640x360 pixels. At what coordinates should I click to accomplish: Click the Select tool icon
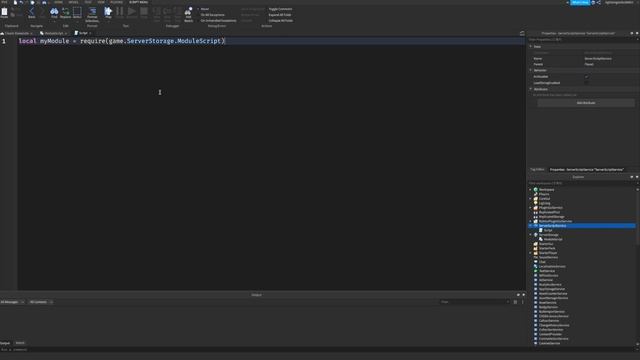(77, 12)
